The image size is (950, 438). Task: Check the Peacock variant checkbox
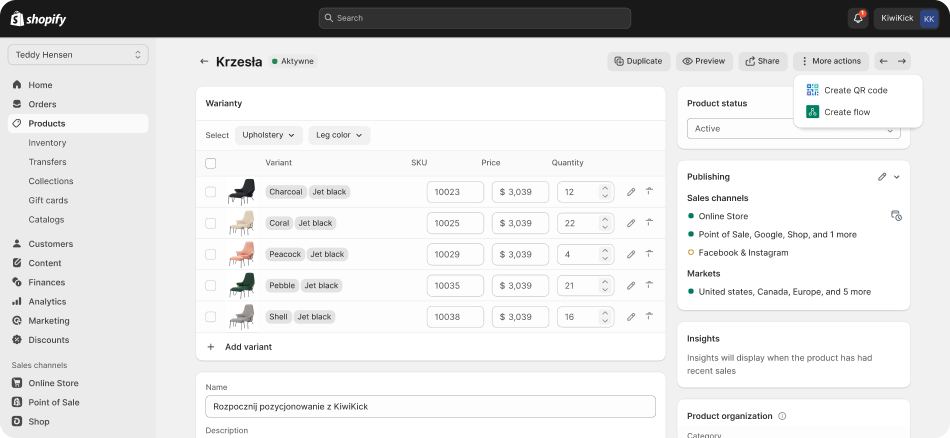pyautogui.click(x=211, y=254)
